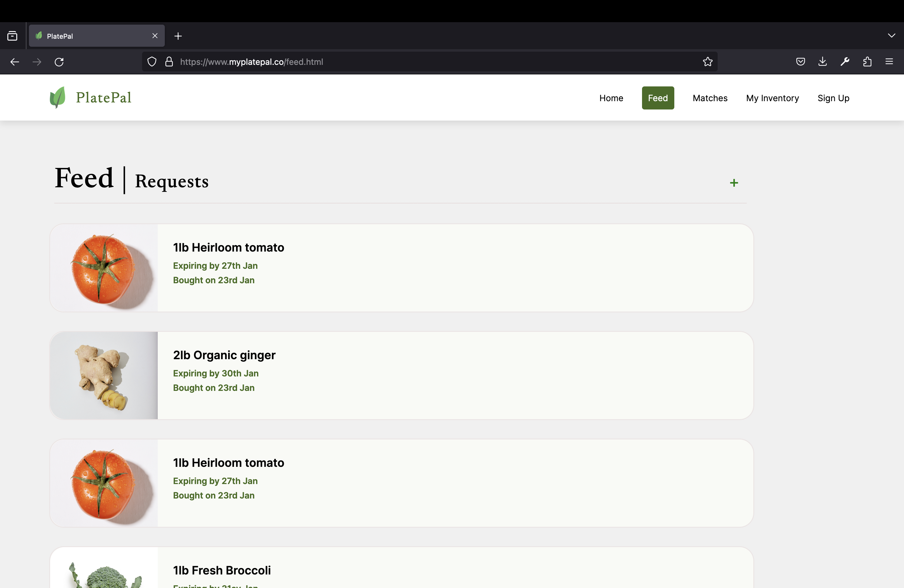The image size is (904, 588).
Task: Click the tracking protection shield icon
Action: tap(152, 62)
